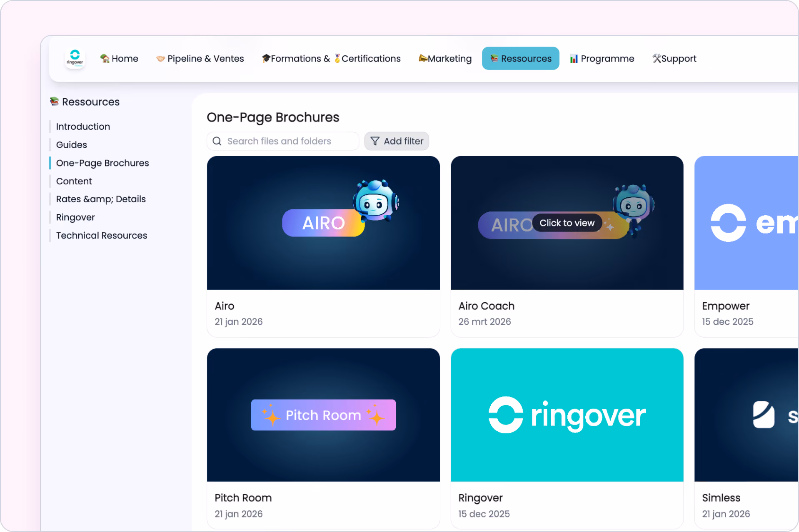Screen dimensions: 799x532
Task: Go to the Support tab
Action: [x=674, y=59]
